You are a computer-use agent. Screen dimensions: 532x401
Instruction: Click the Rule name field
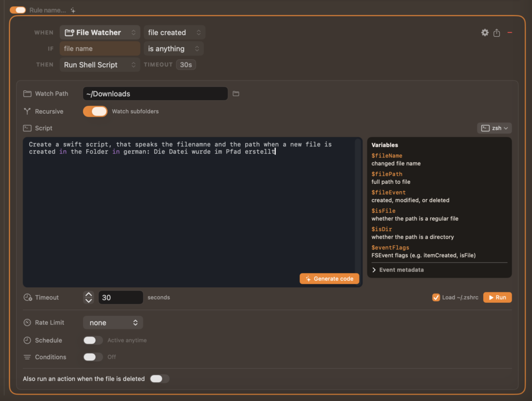click(x=47, y=10)
